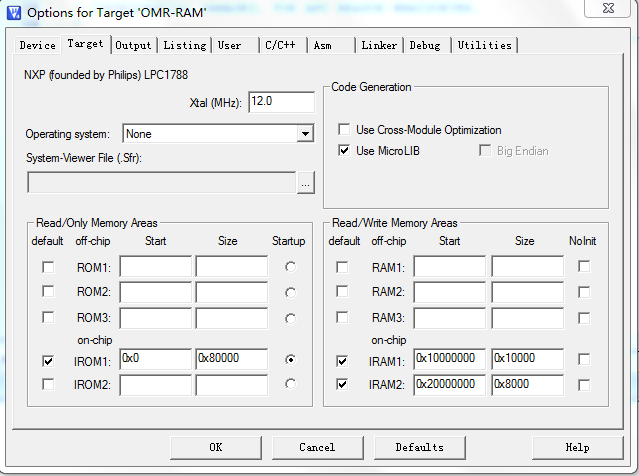Click the IROM1 Size field showing 0x80000

231,359
